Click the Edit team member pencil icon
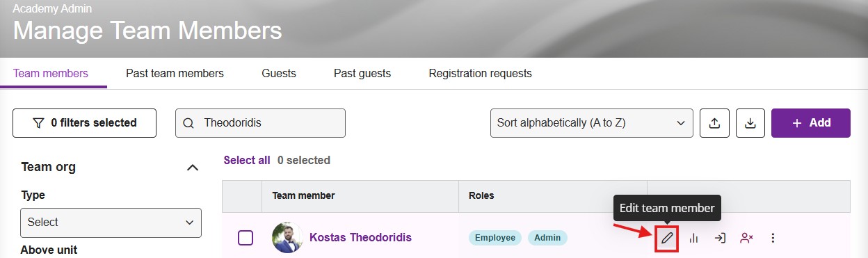Viewport: 868px width, 258px height. click(x=667, y=238)
